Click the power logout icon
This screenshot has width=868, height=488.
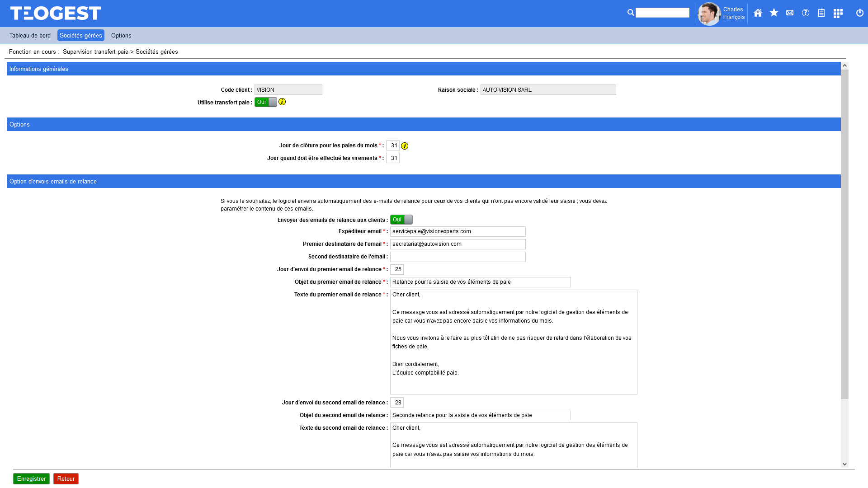coord(859,13)
